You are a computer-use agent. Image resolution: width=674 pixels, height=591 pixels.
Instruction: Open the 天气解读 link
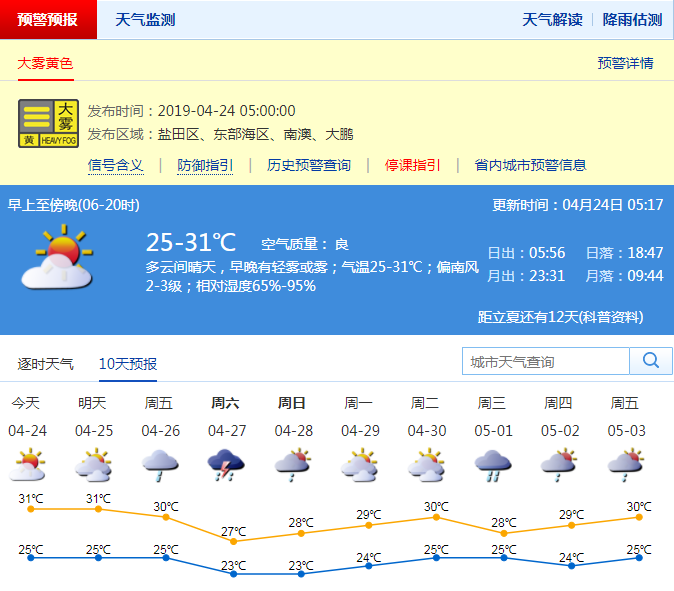(552, 20)
